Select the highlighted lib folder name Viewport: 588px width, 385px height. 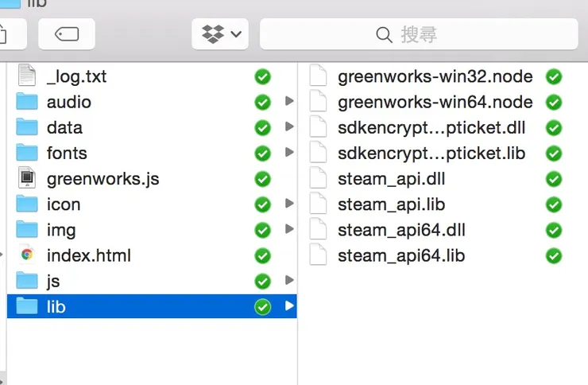pos(56,307)
